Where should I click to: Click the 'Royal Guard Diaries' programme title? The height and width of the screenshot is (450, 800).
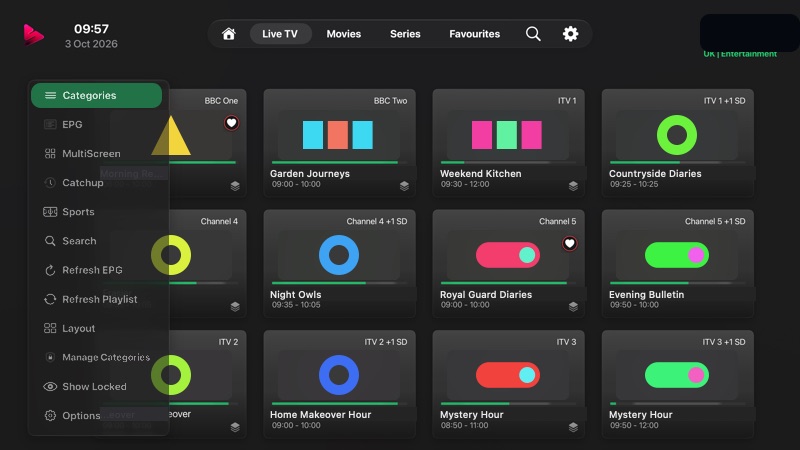[x=486, y=294]
